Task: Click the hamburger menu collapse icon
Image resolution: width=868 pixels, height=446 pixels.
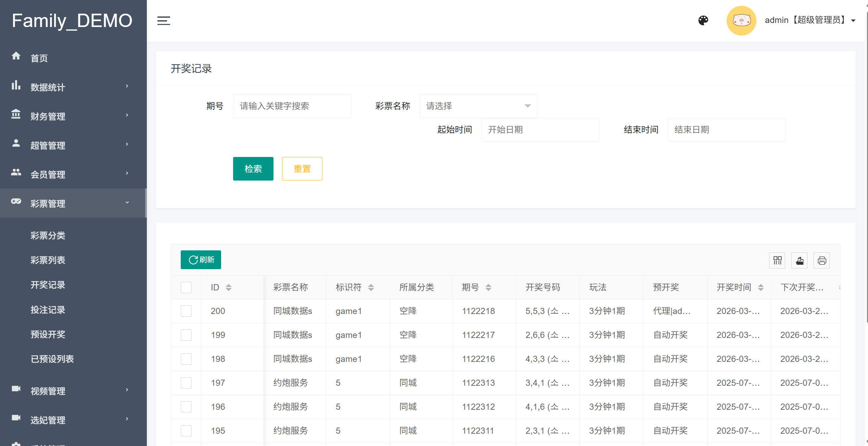Action: 164,21
